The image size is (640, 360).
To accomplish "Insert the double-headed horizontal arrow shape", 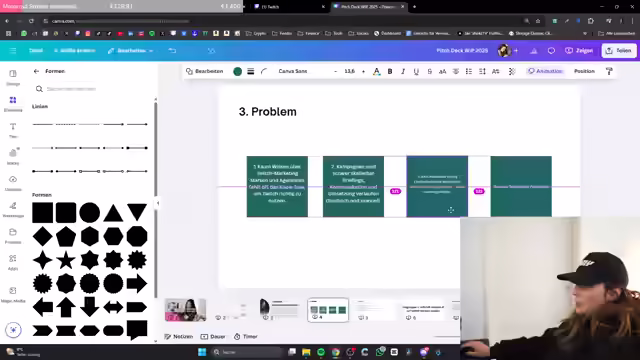I will click(113, 307).
